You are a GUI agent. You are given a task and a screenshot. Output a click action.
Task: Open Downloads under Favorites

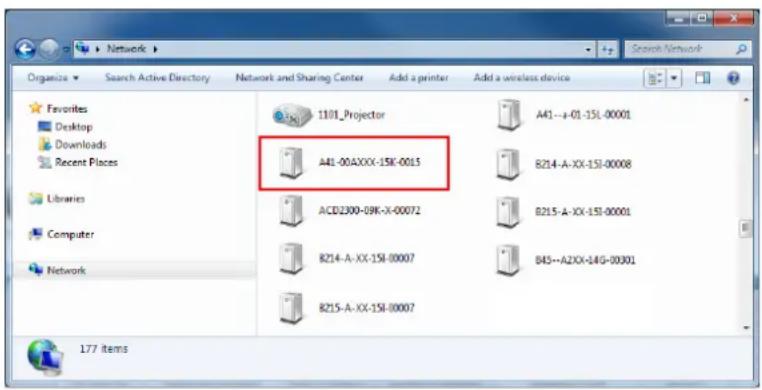click(81, 145)
